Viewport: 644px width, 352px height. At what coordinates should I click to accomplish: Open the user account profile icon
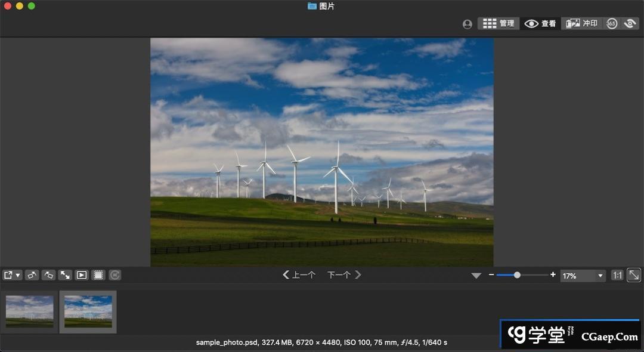point(467,24)
